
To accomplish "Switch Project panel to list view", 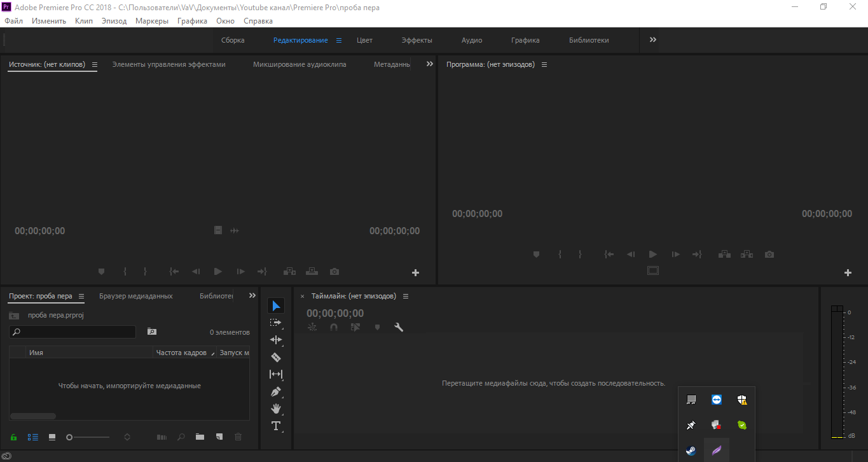I will click(33, 437).
